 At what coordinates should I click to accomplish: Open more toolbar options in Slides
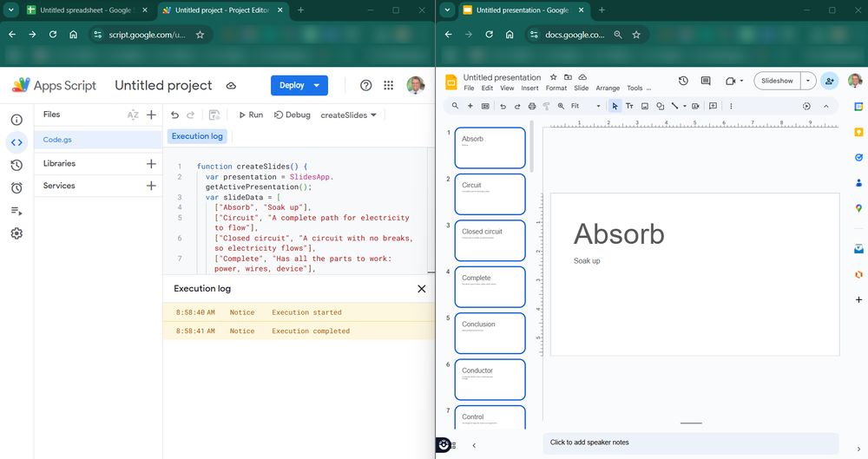(x=731, y=106)
